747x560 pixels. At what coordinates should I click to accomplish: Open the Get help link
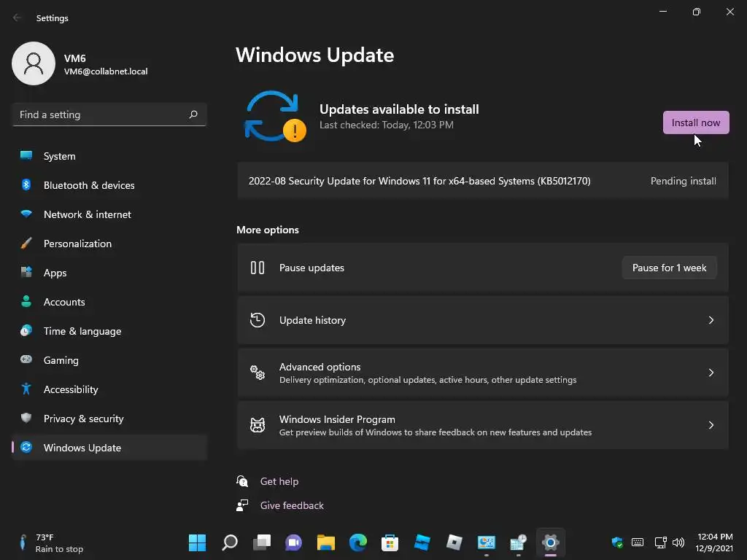tap(279, 481)
